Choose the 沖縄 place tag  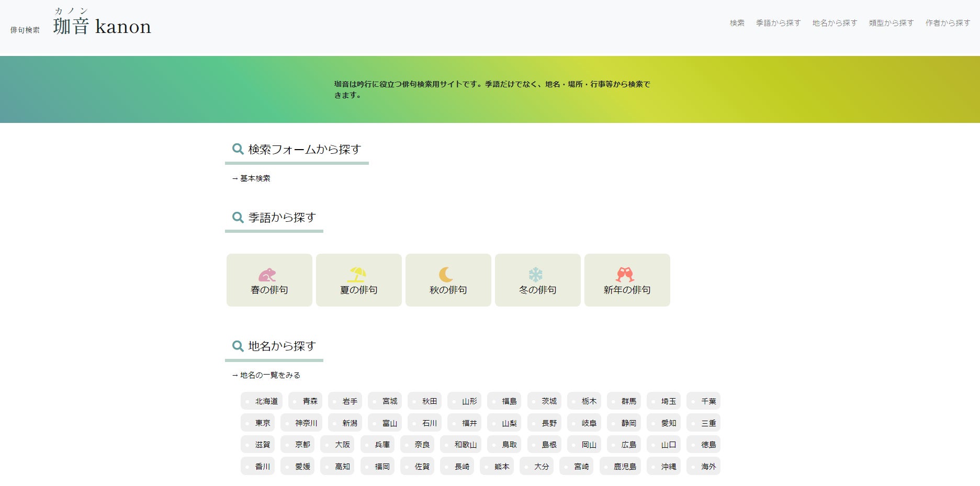(x=664, y=467)
